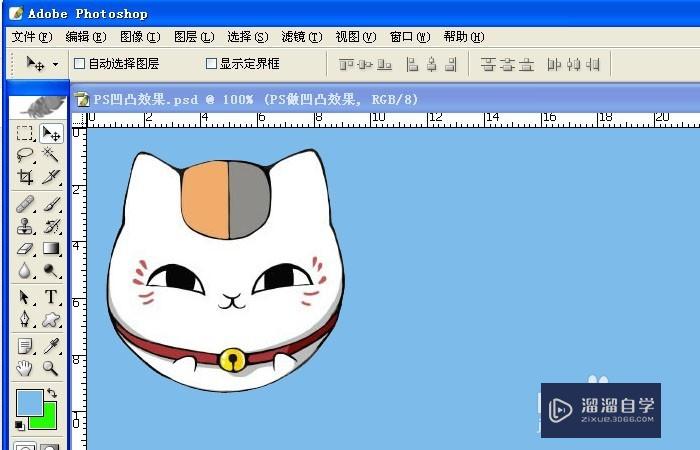Open the 帮助 menu

point(464,37)
